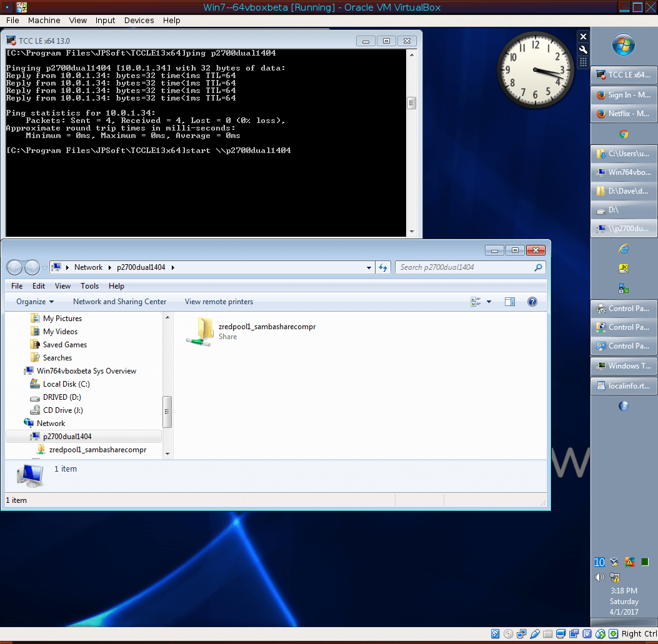Open the change view dropdown arrow

pyautogui.click(x=489, y=302)
